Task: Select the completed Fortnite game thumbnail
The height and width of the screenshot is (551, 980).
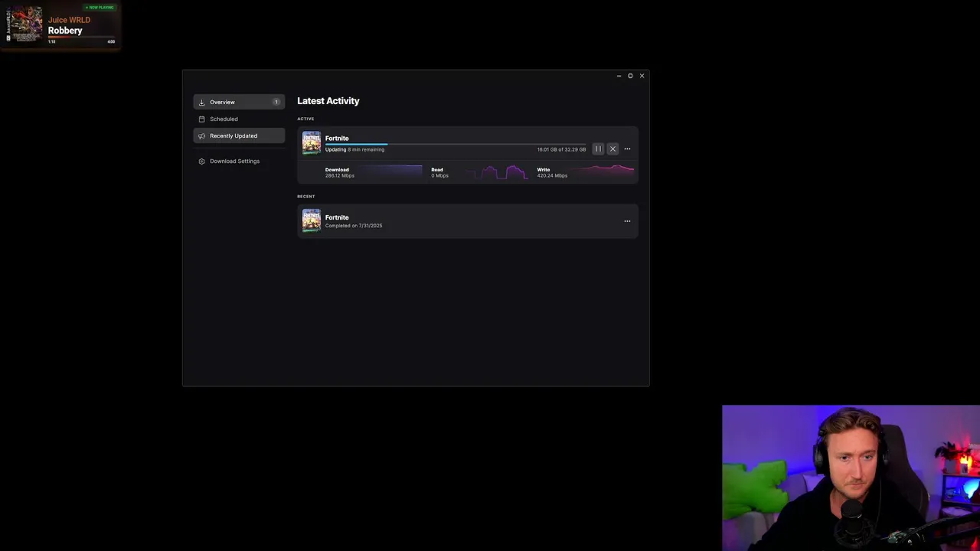Action: click(x=312, y=220)
